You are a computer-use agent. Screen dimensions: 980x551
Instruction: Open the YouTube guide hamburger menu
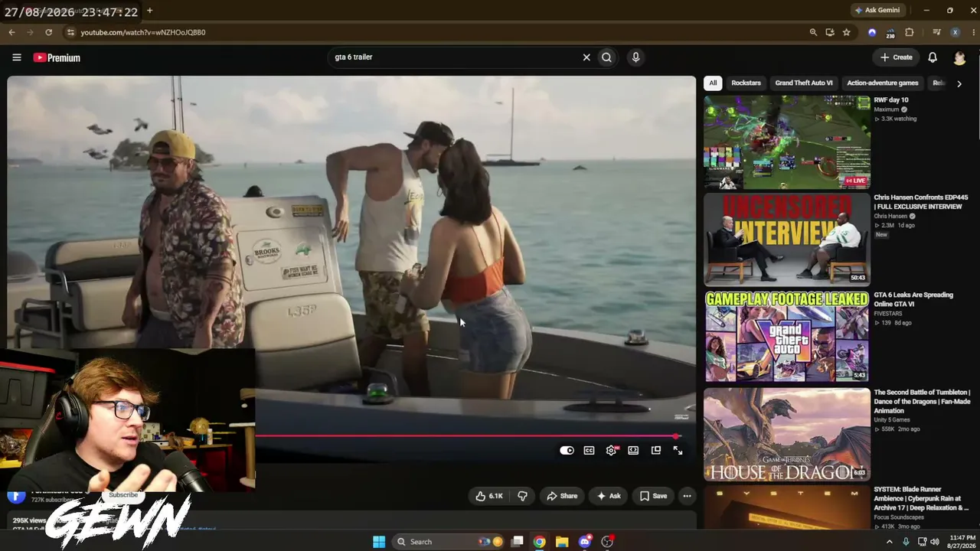(x=16, y=57)
